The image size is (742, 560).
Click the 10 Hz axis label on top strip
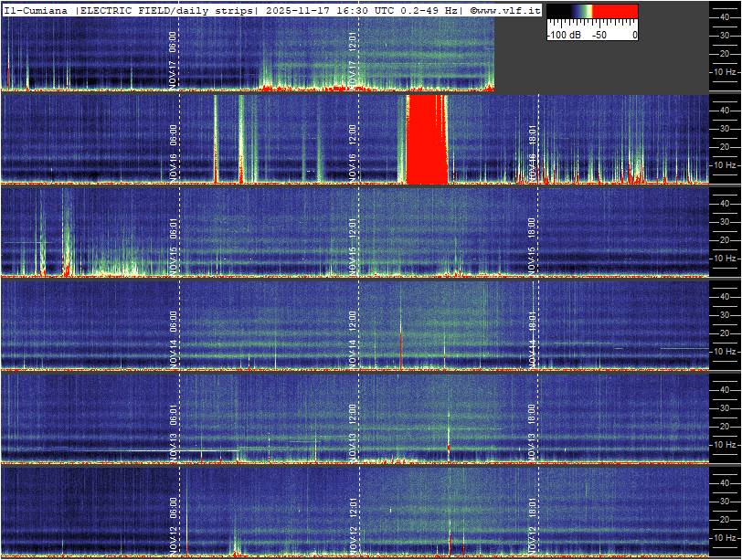point(725,71)
